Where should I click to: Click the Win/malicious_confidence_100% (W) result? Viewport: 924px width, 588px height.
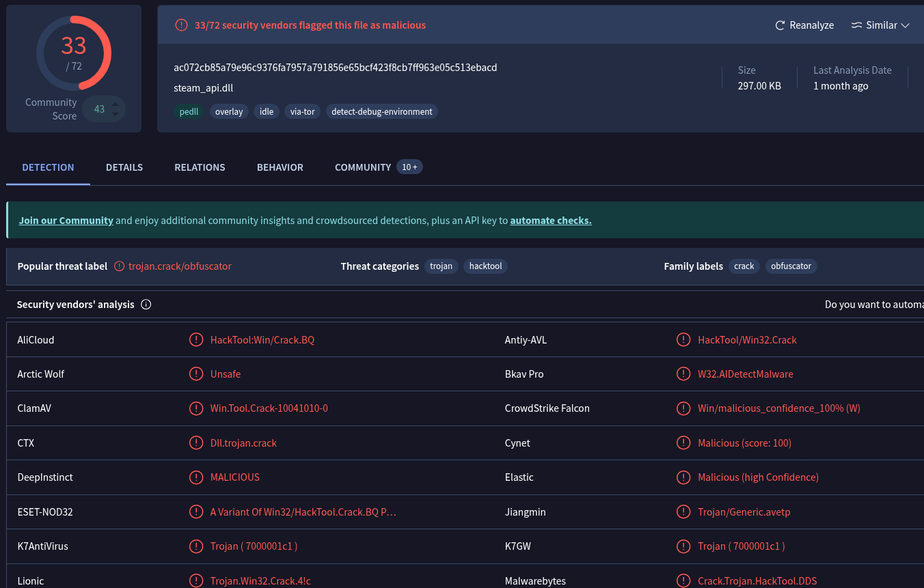point(779,408)
